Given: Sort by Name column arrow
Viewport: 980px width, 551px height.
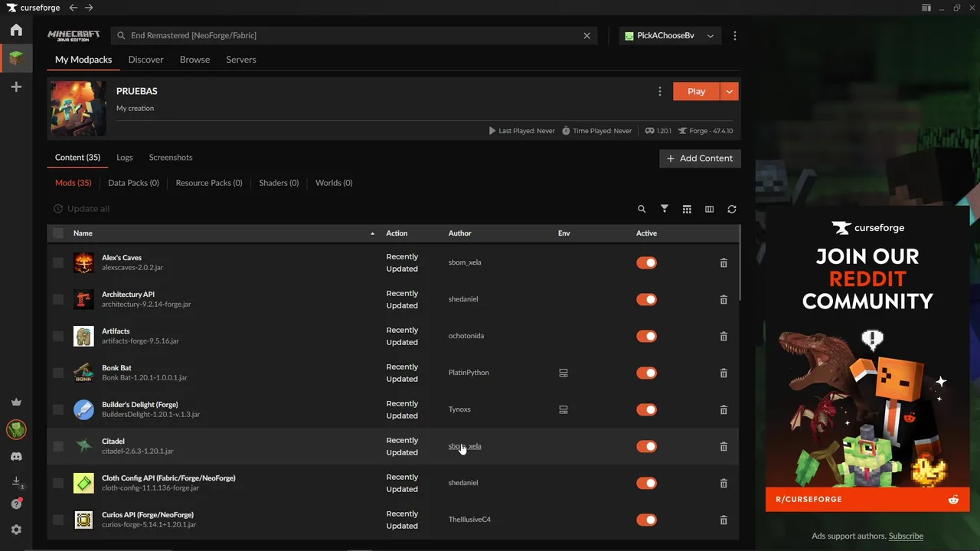Looking at the screenshot, I should [373, 233].
